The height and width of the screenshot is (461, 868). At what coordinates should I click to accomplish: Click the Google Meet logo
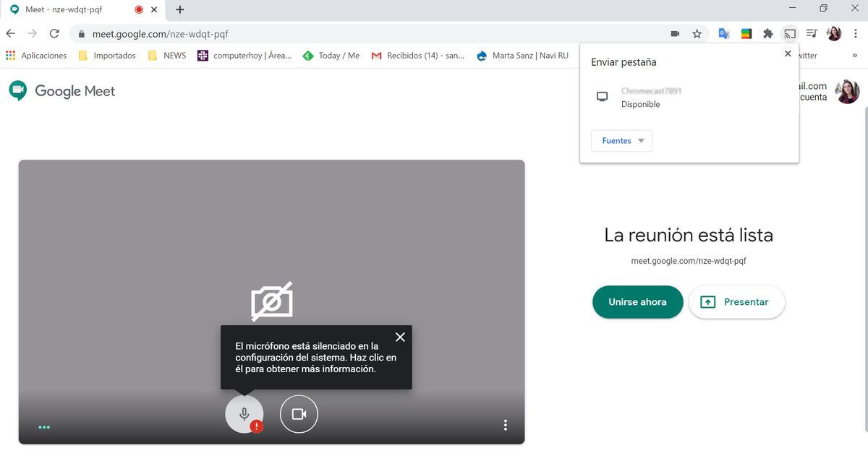(61, 91)
